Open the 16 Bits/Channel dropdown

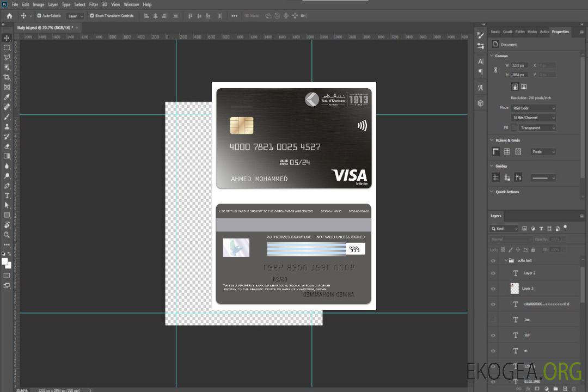pyautogui.click(x=533, y=118)
